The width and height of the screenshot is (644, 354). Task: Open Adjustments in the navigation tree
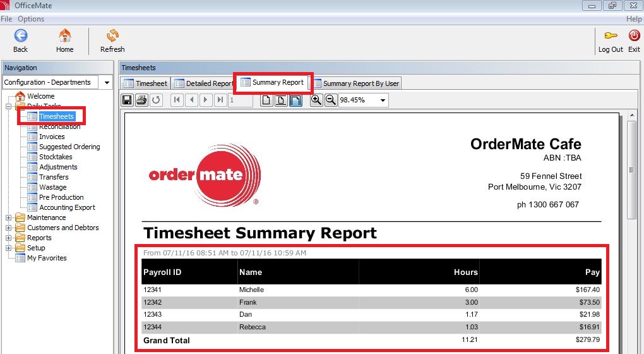[58, 167]
